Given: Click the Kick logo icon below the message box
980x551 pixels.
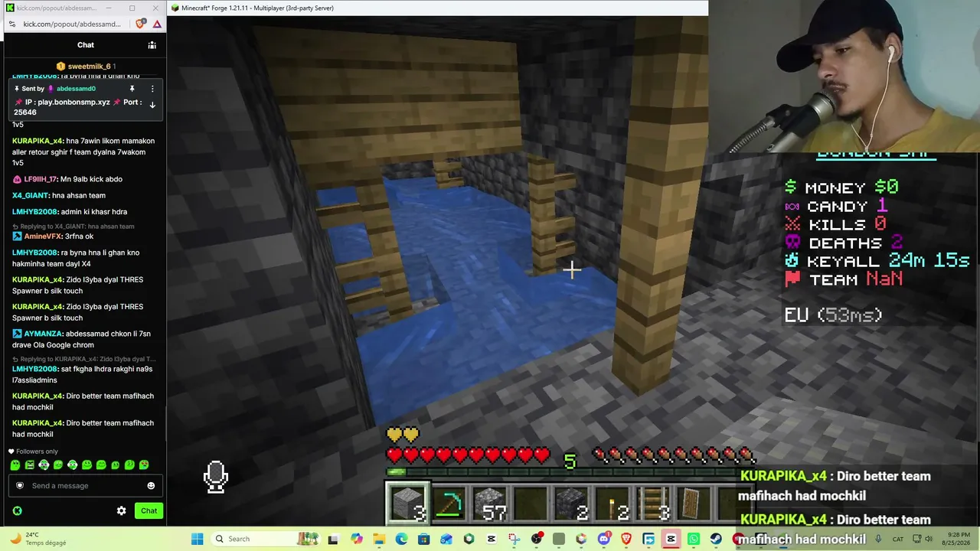Looking at the screenshot, I should pyautogui.click(x=17, y=510).
